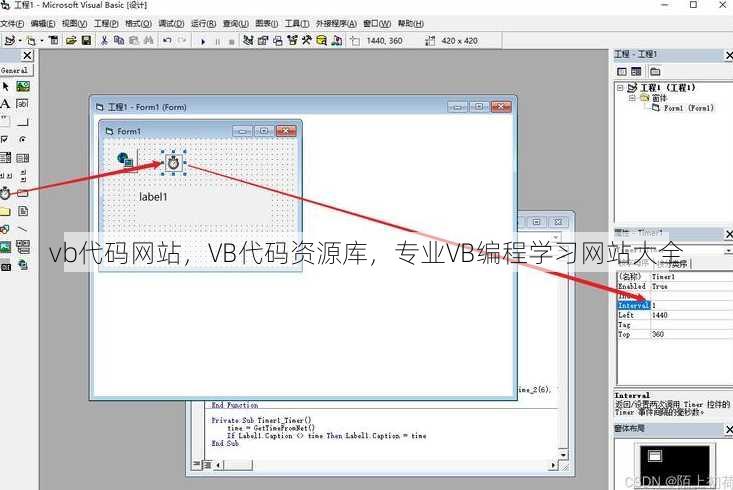
Task: Click the Break (pause) toolbar button
Action: [x=217, y=41]
